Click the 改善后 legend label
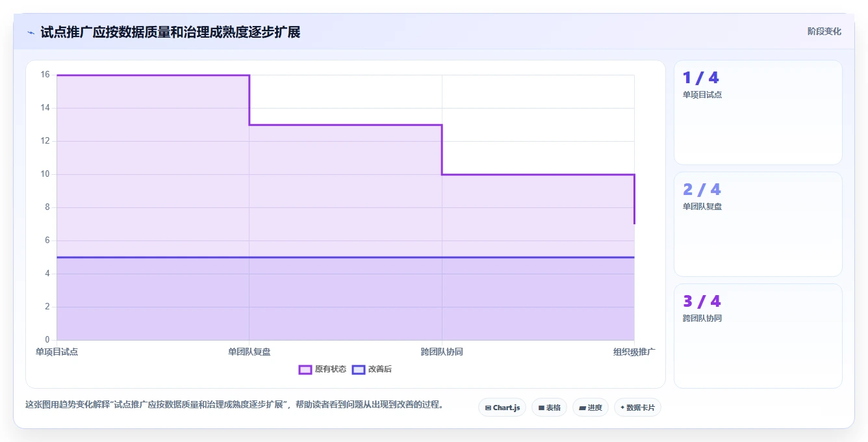This screenshot has width=868, height=442. click(380, 369)
